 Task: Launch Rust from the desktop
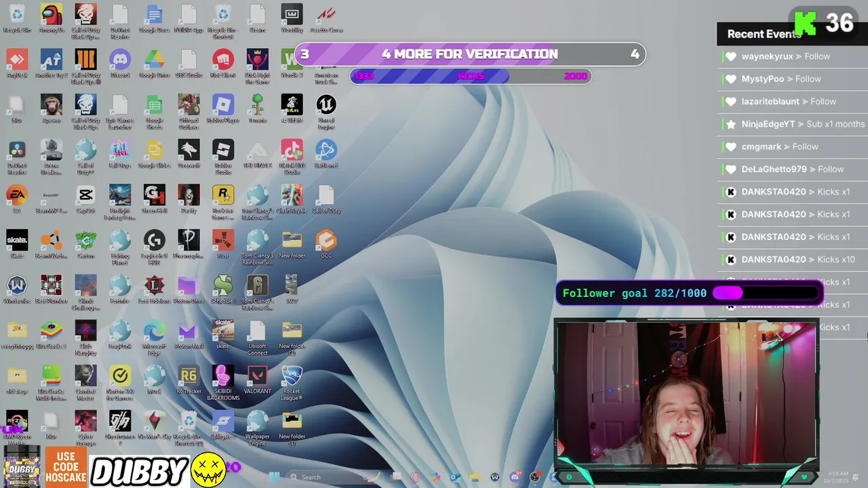223,244
